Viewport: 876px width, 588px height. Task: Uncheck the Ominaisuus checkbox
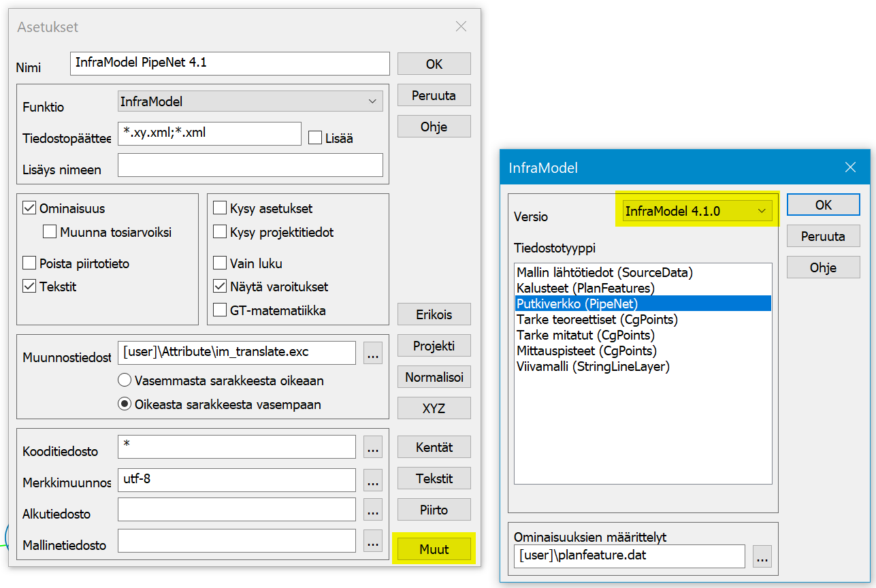tap(29, 209)
